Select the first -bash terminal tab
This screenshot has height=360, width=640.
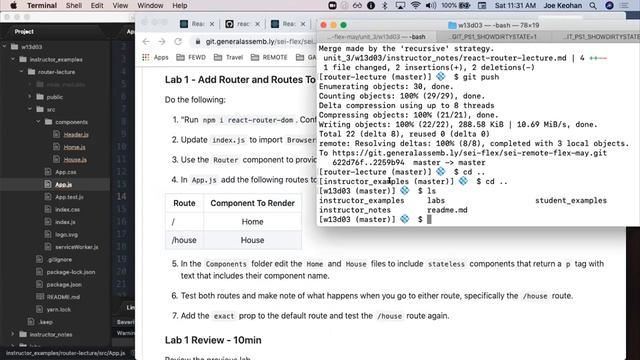(x=376, y=37)
